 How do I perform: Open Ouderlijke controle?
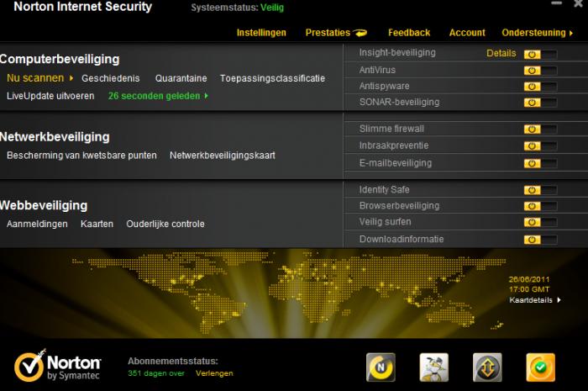pos(165,224)
